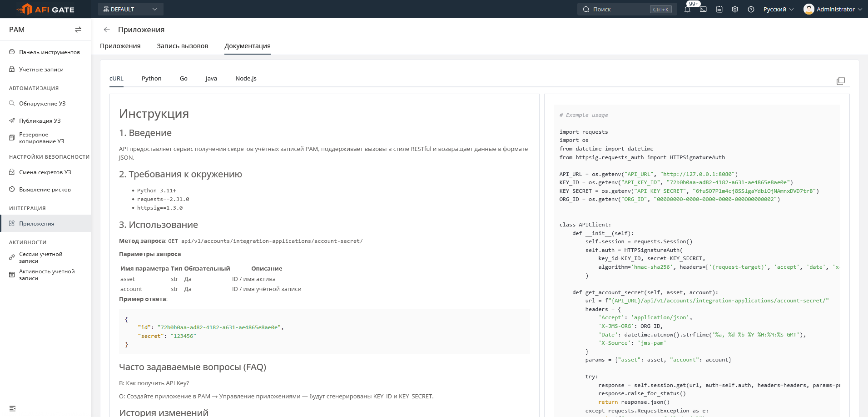
Task: Open notifications bell with 99+ badge
Action: coord(687,9)
